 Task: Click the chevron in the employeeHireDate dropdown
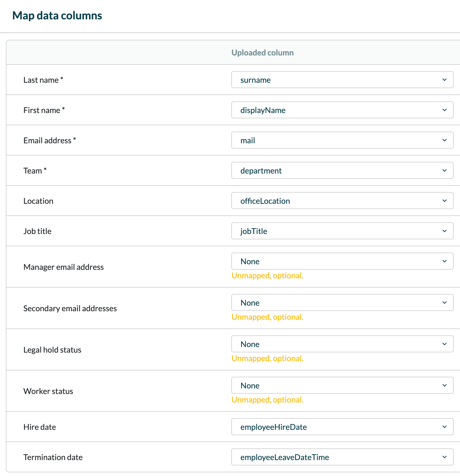pyautogui.click(x=444, y=427)
